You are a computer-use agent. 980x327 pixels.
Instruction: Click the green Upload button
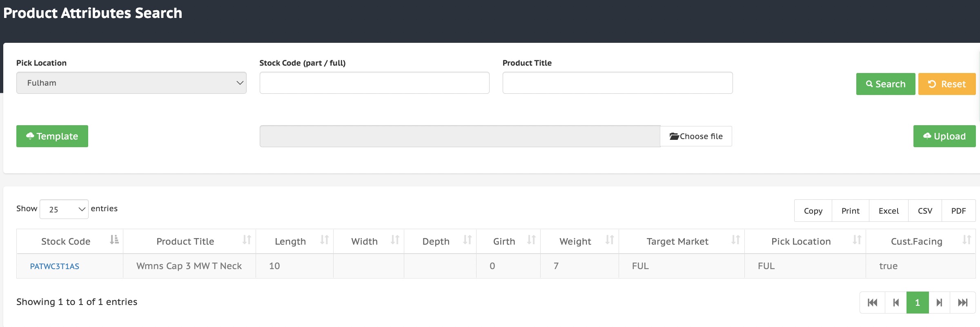[944, 136]
